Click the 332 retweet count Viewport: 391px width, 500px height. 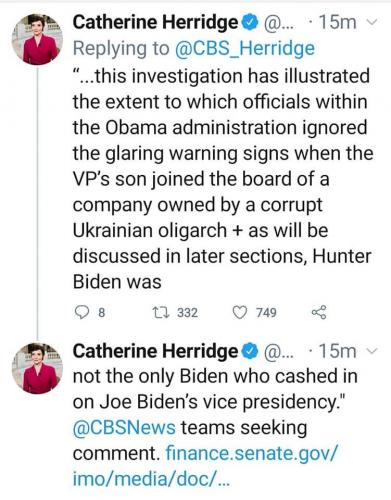[187, 313]
